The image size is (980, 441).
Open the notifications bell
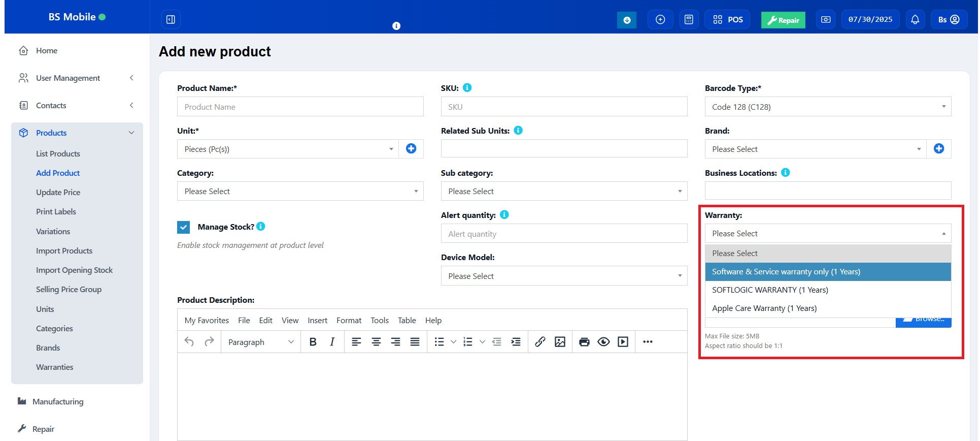point(915,20)
